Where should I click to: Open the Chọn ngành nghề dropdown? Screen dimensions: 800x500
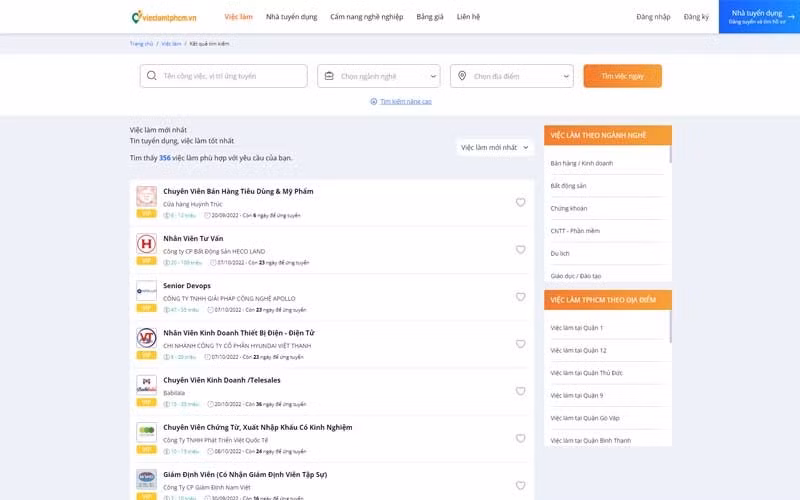click(379, 76)
